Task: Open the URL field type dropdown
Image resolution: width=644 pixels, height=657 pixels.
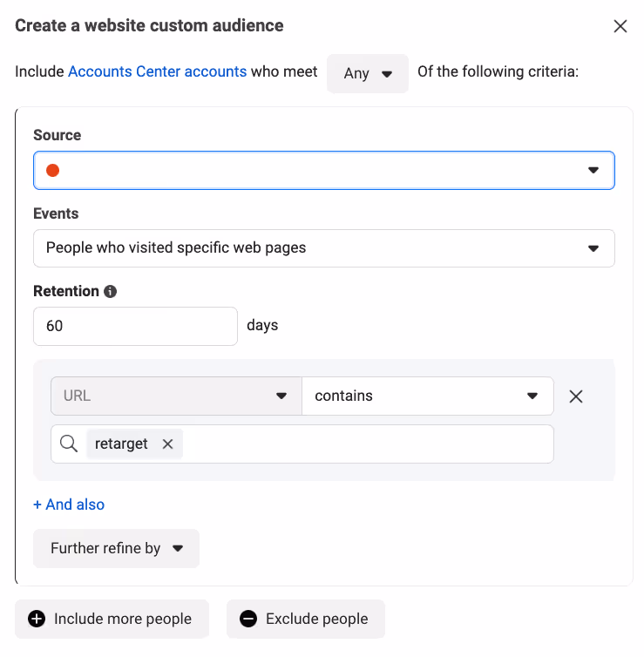Action: click(176, 396)
